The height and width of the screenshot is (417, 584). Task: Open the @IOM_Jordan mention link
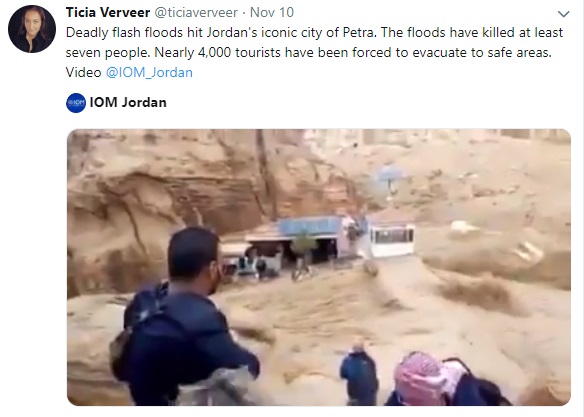click(x=149, y=72)
